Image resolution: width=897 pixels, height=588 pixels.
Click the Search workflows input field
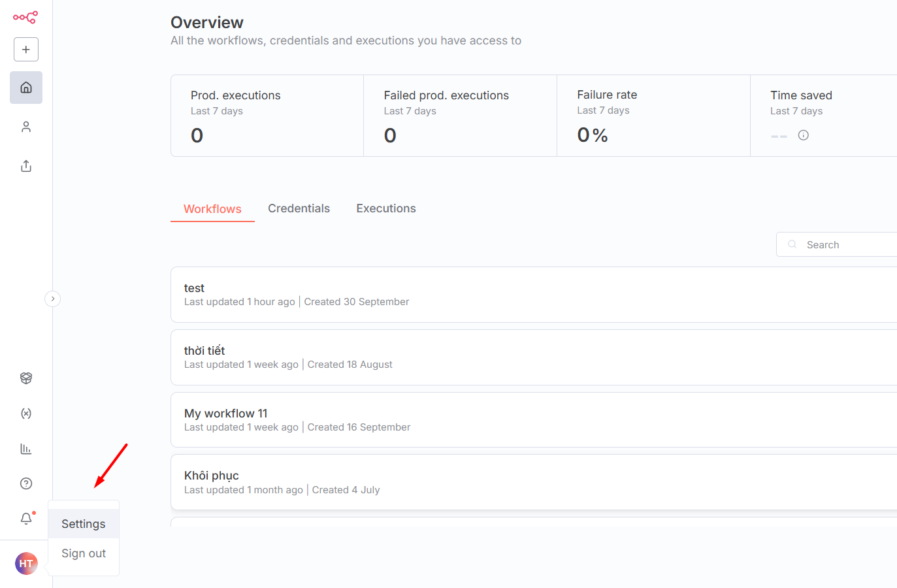[836, 244]
